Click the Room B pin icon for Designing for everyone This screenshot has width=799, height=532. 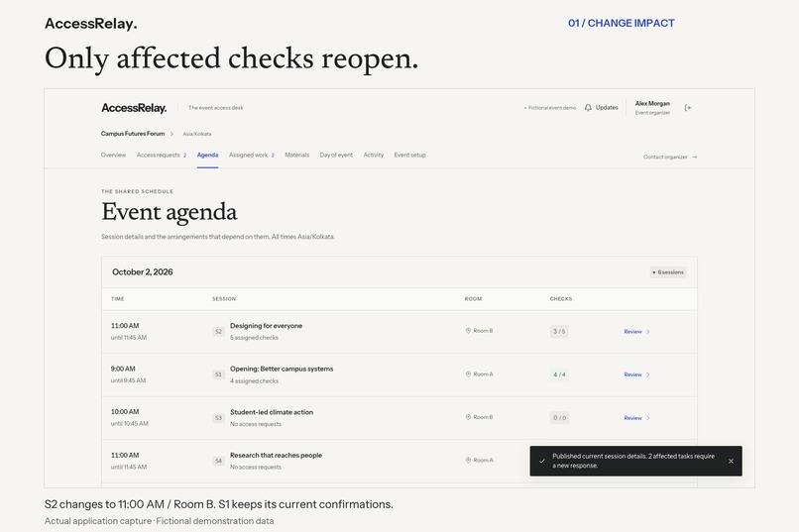[468, 331]
